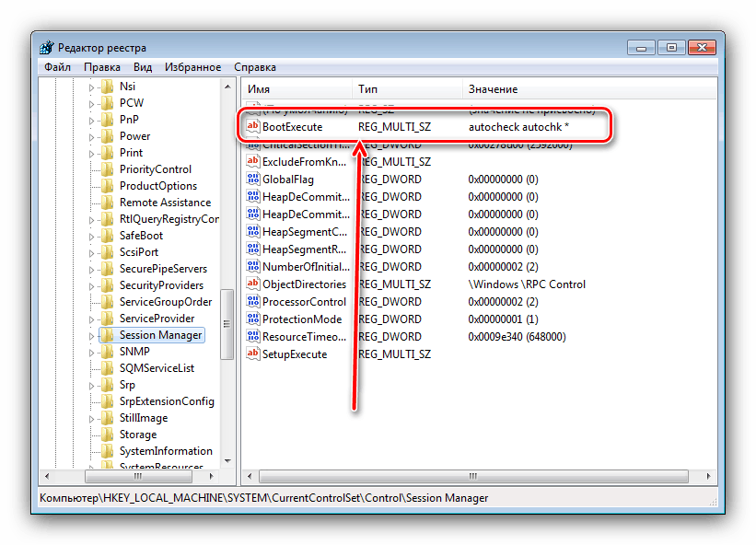Expand the Nsi tree node
This screenshot has height=545, width=756.
[91, 87]
